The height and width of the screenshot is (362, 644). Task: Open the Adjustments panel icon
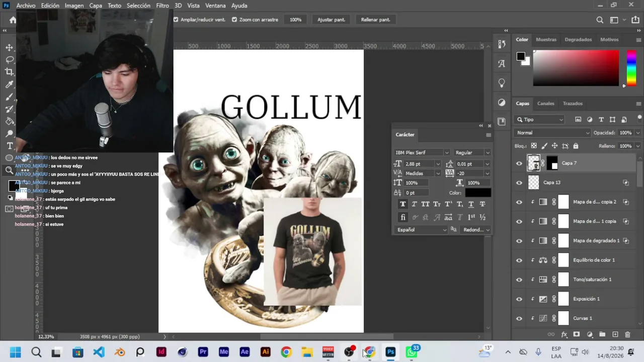(502, 103)
